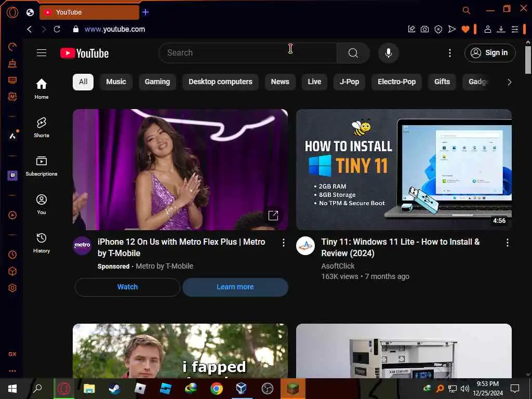
Task: Click the GX Corner label in sidebar
Action: click(12, 354)
